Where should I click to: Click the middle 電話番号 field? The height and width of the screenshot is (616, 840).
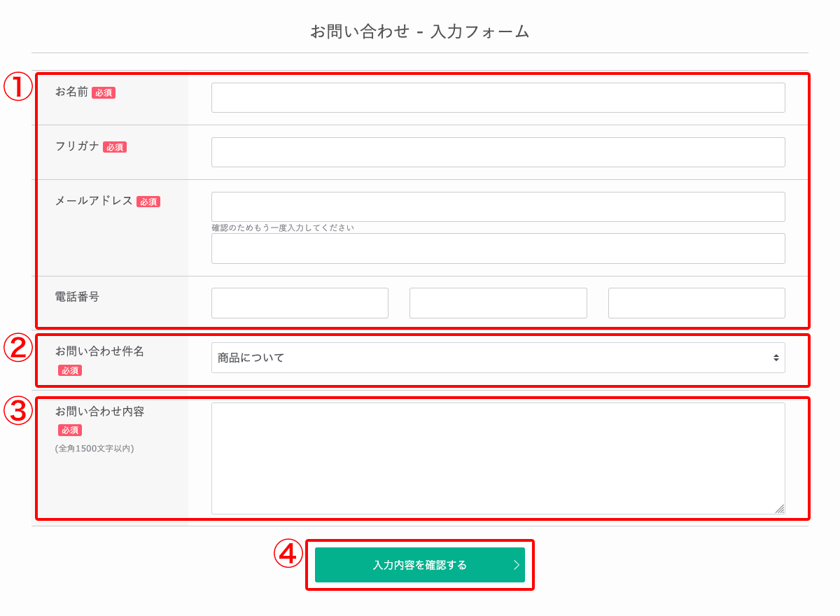(498, 303)
